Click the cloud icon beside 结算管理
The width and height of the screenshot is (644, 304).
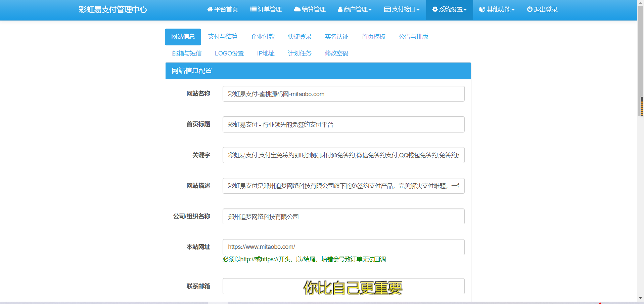297,9
